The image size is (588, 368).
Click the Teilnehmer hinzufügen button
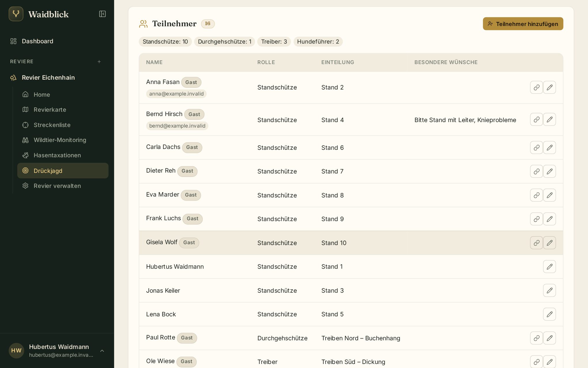tap(523, 24)
